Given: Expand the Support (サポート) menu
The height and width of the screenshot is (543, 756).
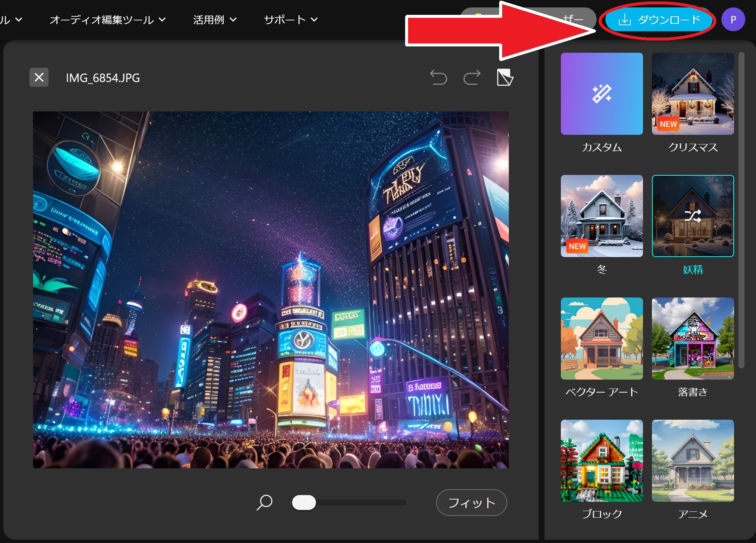Looking at the screenshot, I should click(x=291, y=20).
